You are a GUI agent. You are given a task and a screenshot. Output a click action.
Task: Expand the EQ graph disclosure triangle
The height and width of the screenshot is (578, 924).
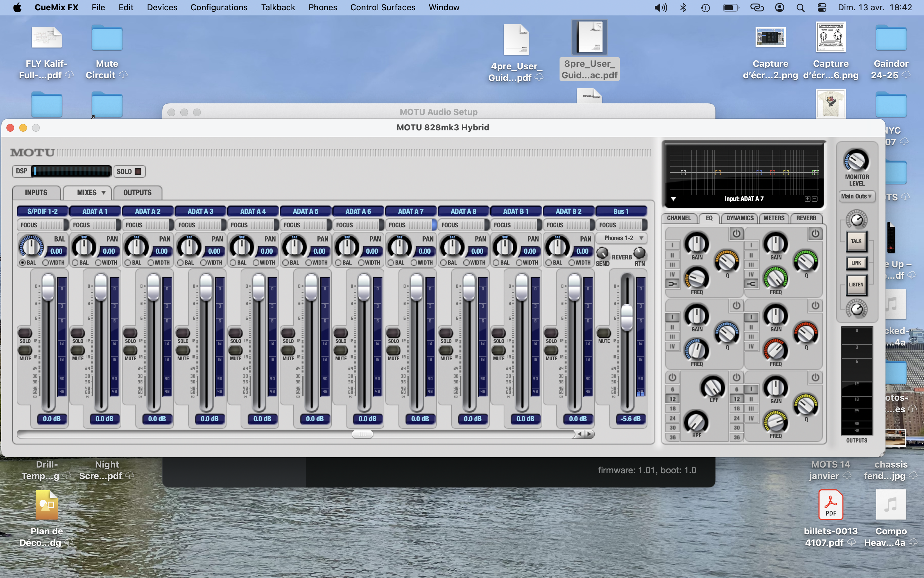(673, 199)
